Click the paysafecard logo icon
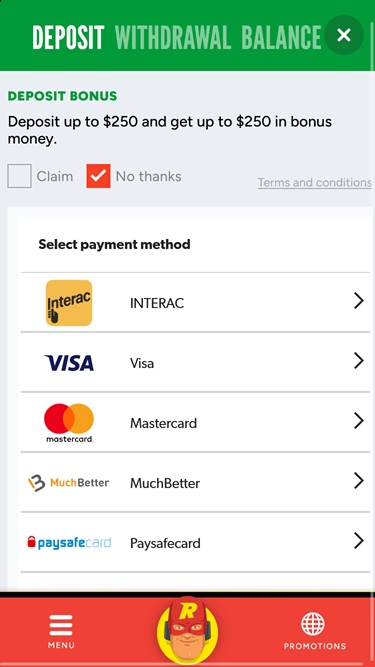Screen dimensions: 375x667 coord(69,543)
